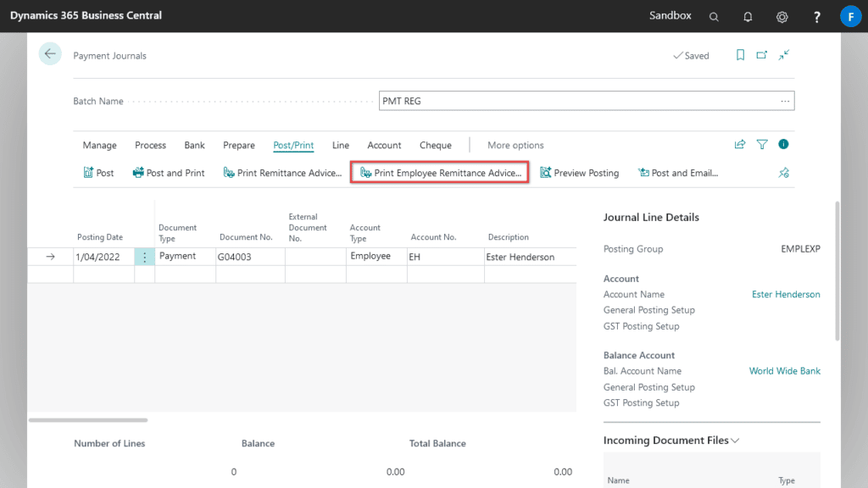
Task: Open row options for the Payment line
Action: pos(144,257)
